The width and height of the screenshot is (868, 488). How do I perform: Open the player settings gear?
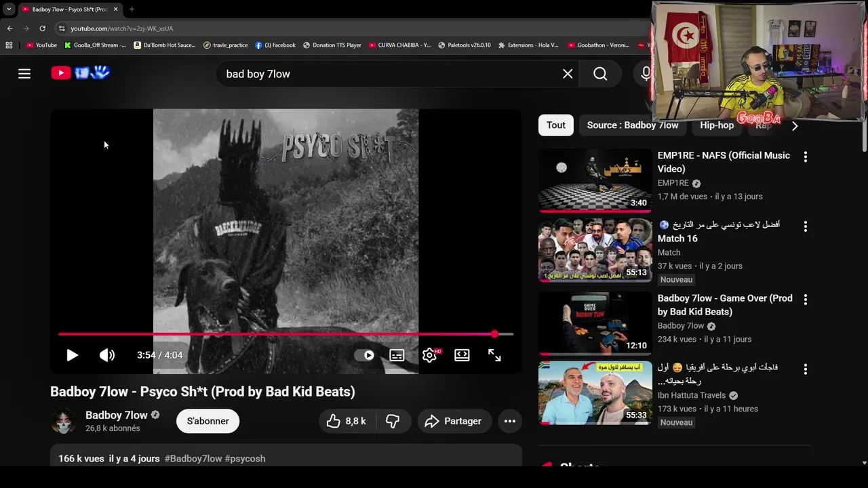click(x=429, y=355)
